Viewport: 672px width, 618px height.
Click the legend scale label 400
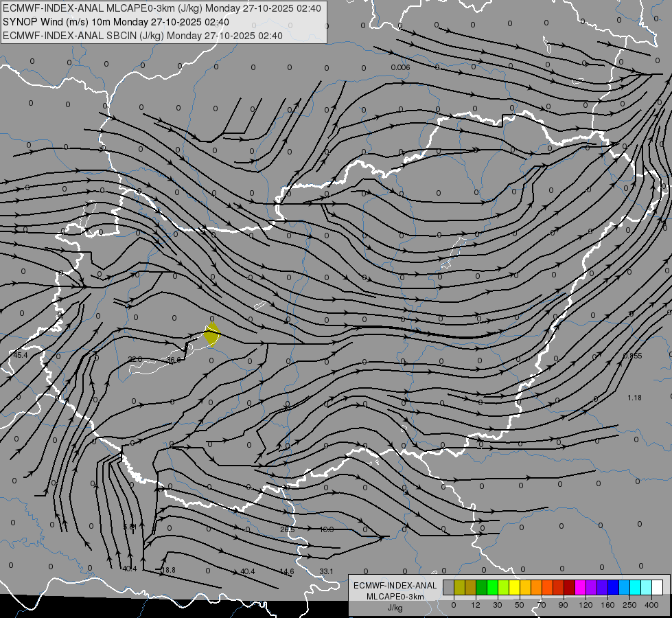651,605
